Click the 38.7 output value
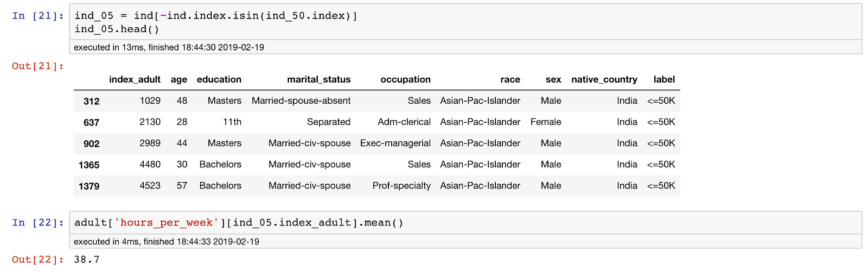The height and width of the screenshot is (276, 868). (87, 260)
